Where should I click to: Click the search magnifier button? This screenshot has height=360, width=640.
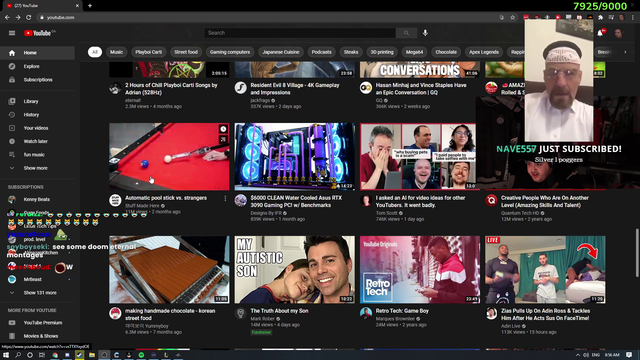[x=406, y=33]
